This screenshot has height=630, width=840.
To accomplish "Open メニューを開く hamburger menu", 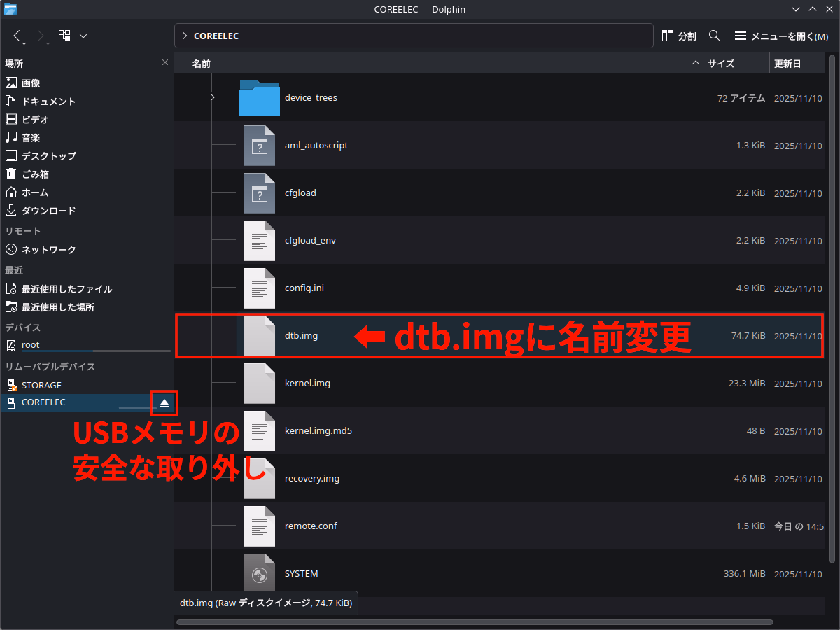I will tap(781, 36).
